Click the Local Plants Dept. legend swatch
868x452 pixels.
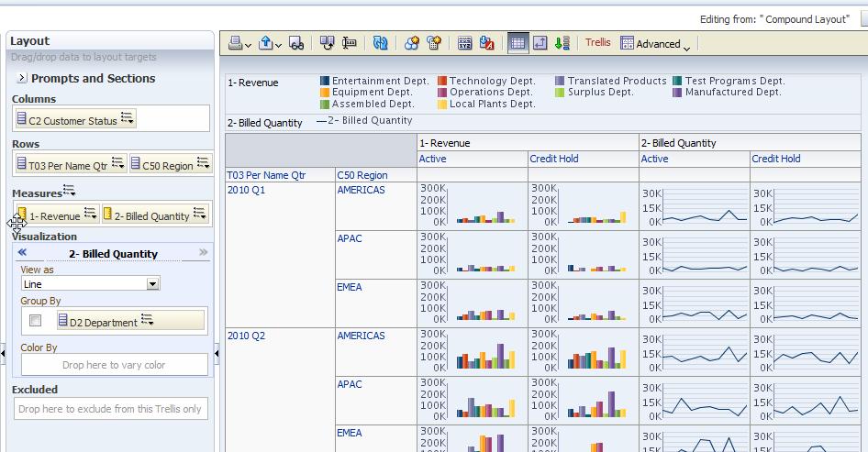coord(442,104)
